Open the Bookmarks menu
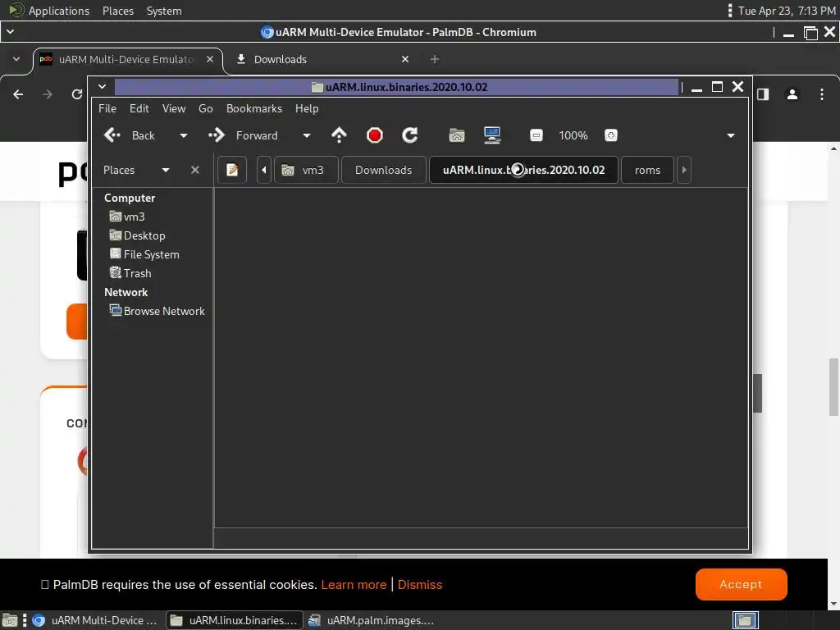Screen dimensions: 840x630 [254, 108]
